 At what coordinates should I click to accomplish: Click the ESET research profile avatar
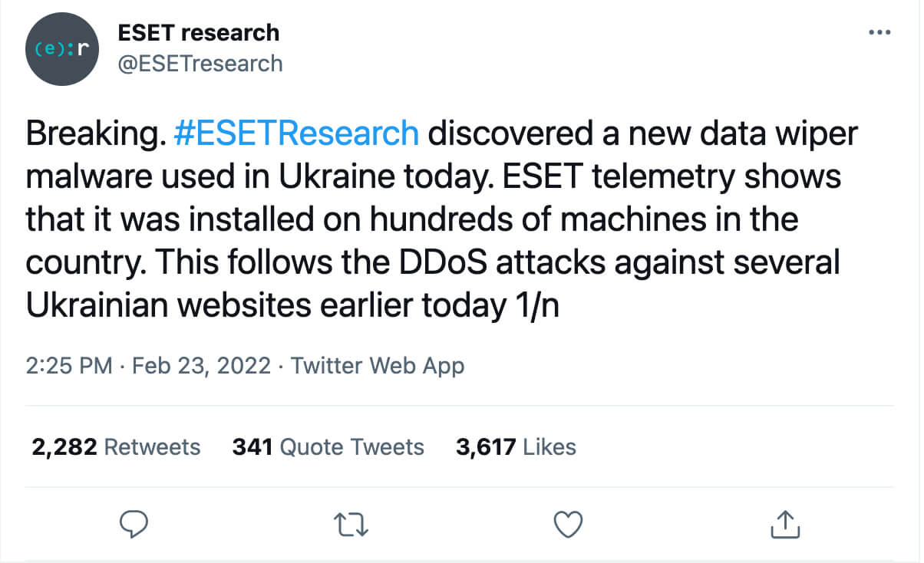tap(61, 49)
